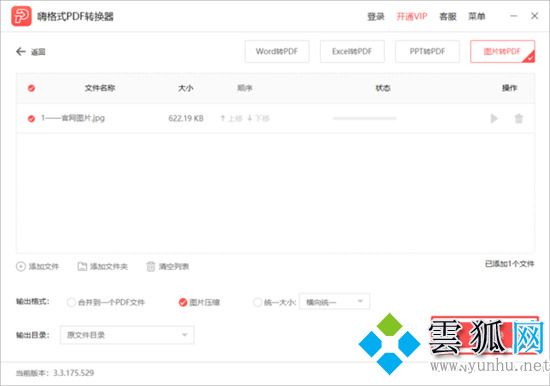This screenshot has width=550, height=386.
Task: Click the conversion progress bar of the file
Action: (x=365, y=119)
